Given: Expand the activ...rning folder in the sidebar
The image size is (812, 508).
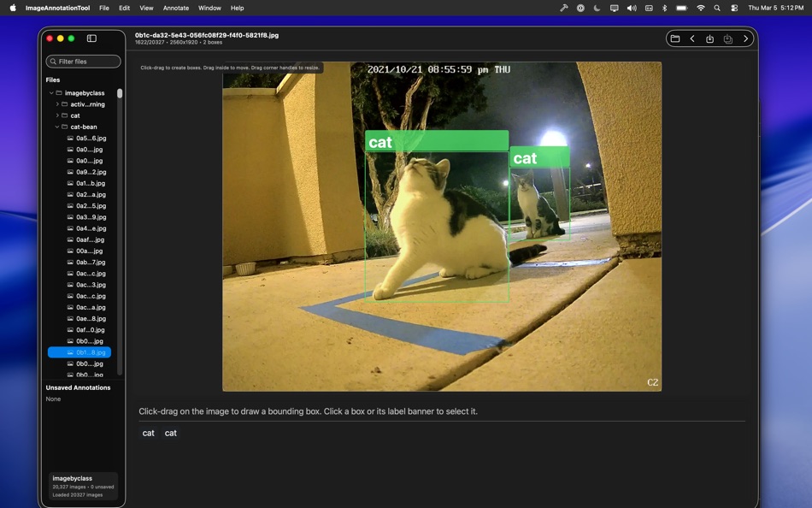Looking at the screenshot, I should pyautogui.click(x=56, y=103).
